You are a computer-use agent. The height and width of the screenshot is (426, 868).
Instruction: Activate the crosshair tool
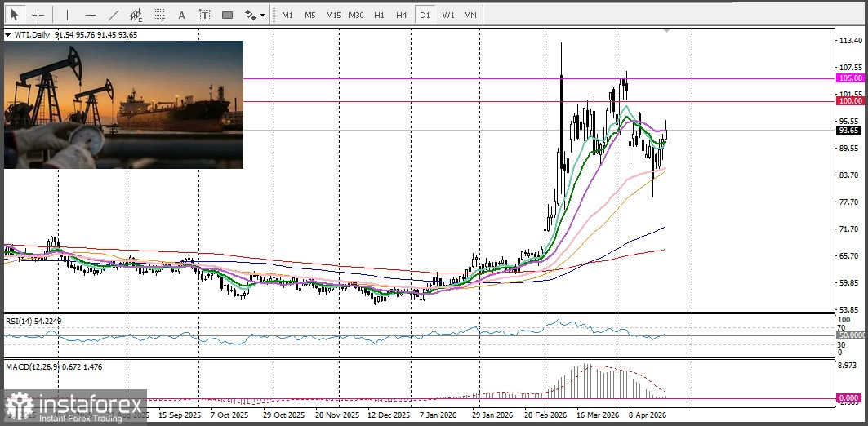[x=38, y=15]
